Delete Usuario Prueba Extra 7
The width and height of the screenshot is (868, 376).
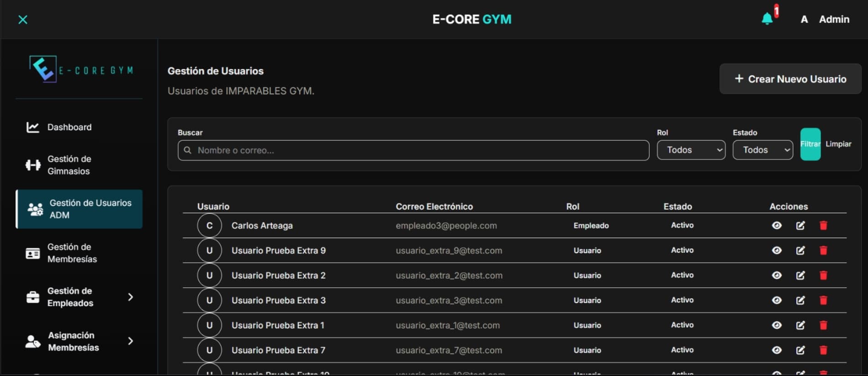[823, 350]
